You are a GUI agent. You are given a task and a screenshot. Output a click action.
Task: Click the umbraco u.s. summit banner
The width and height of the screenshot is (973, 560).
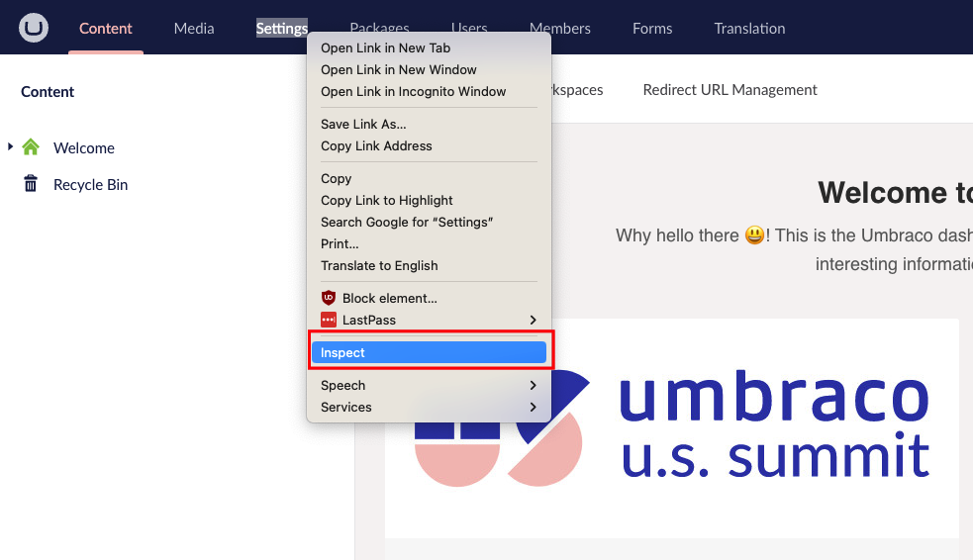click(x=672, y=427)
